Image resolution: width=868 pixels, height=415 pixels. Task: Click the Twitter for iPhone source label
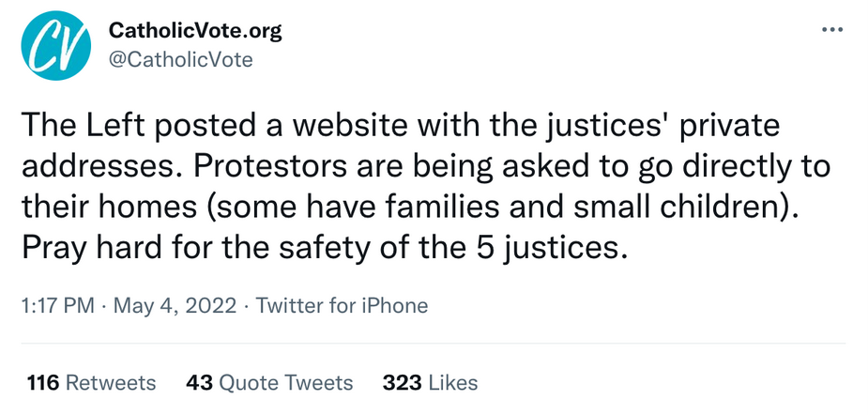click(343, 306)
